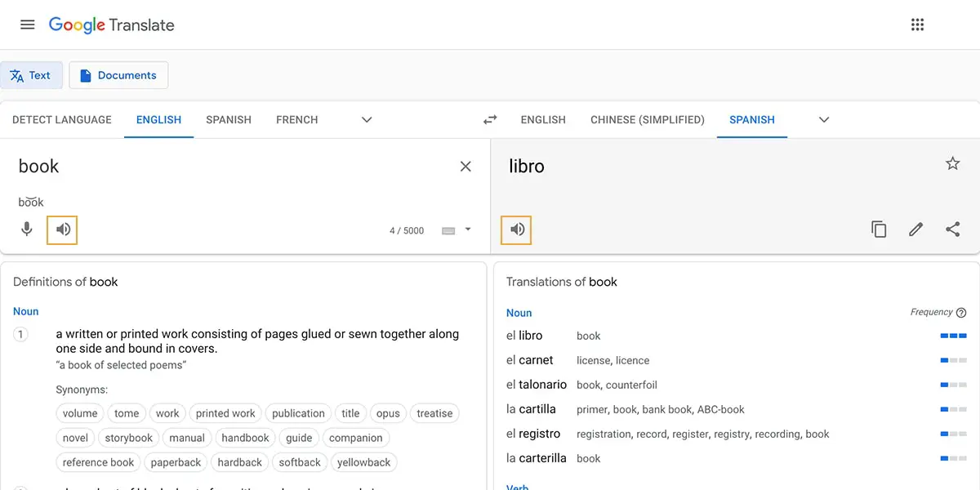Select French as source language
The height and width of the screenshot is (490, 980).
pyautogui.click(x=296, y=119)
